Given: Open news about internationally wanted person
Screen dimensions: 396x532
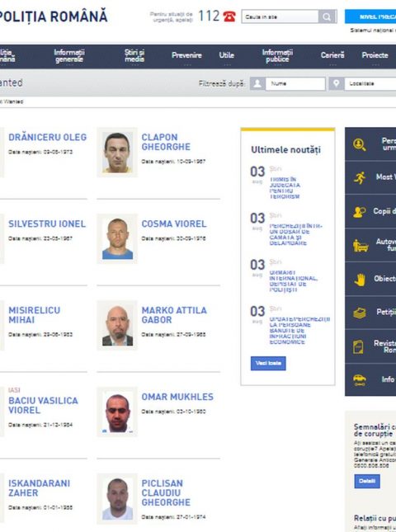Looking at the screenshot, I should 294,281.
